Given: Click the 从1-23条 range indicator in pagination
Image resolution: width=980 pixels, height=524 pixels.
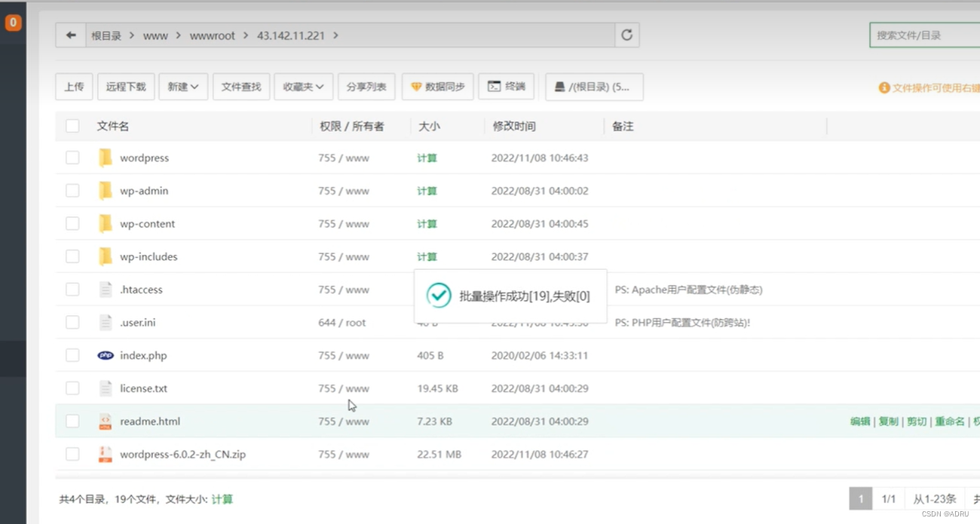Looking at the screenshot, I should tap(935, 498).
